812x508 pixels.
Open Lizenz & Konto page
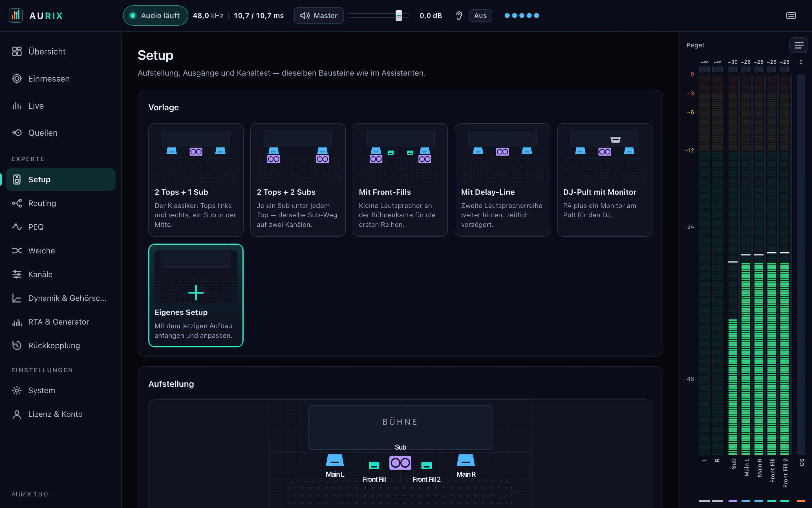[61, 414]
